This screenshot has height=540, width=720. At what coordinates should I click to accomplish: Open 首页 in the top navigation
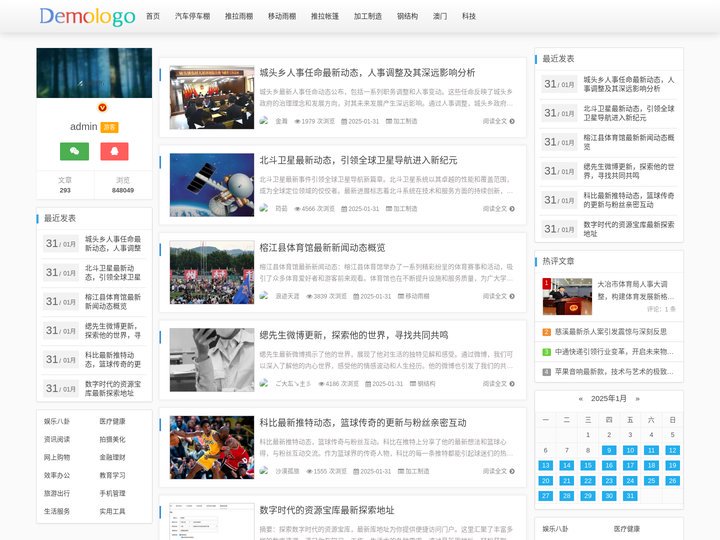point(153,16)
